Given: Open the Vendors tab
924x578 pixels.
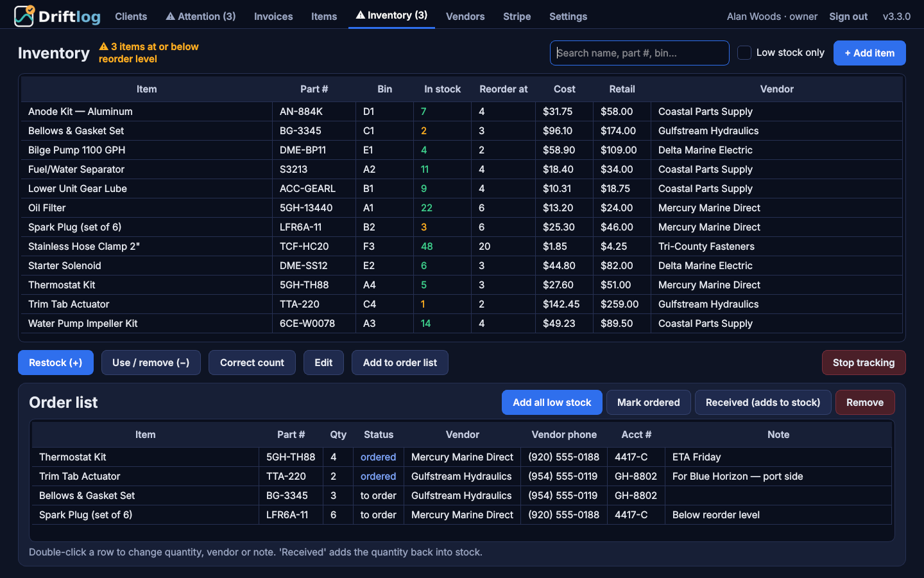Looking at the screenshot, I should 465,16.
